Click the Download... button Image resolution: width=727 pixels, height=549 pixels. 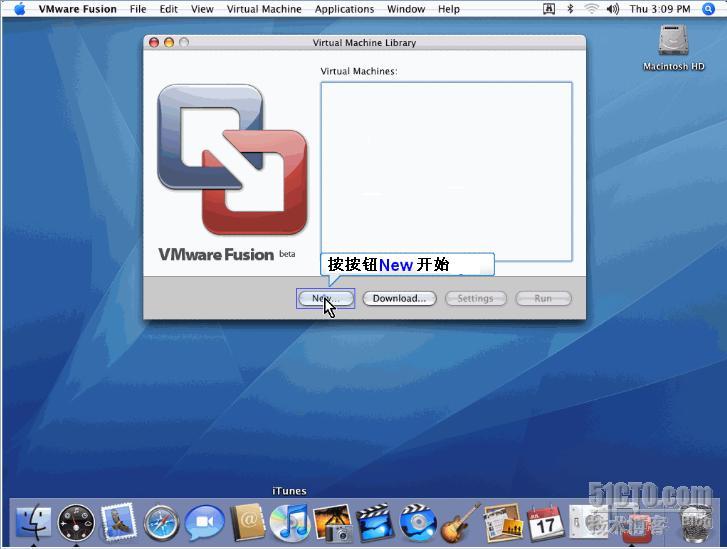click(x=399, y=298)
